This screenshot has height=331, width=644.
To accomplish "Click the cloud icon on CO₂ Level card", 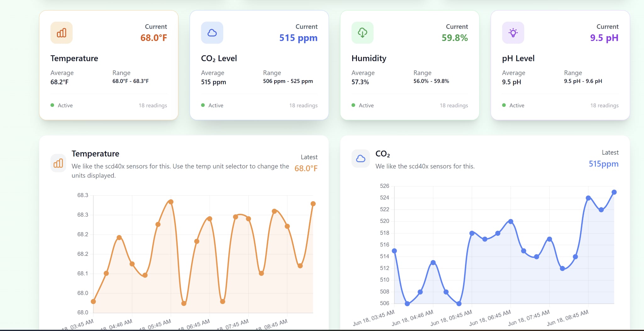I will click(x=212, y=32).
